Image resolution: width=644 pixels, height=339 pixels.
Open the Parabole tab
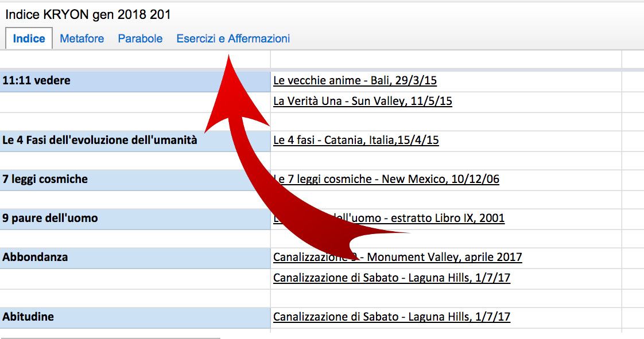[140, 39]
